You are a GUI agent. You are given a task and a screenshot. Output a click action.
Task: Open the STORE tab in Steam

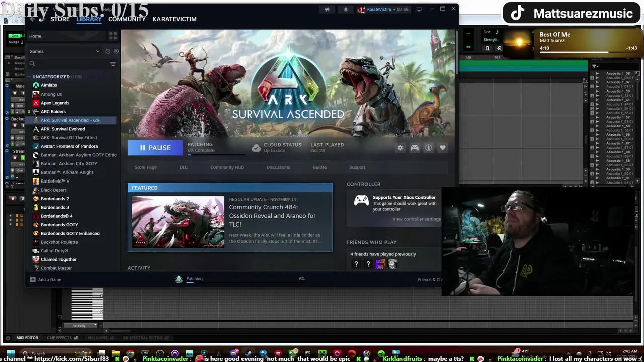click(x=60, y=19)
